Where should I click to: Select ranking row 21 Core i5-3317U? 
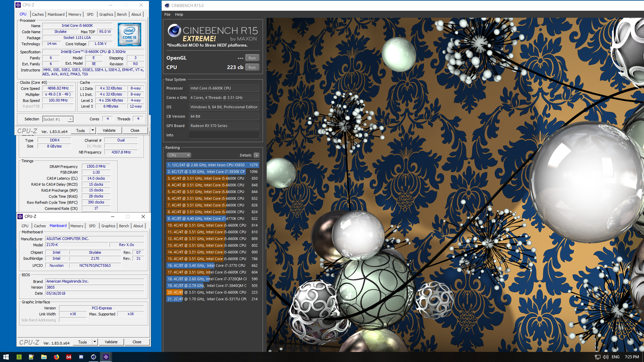point(213,299)
